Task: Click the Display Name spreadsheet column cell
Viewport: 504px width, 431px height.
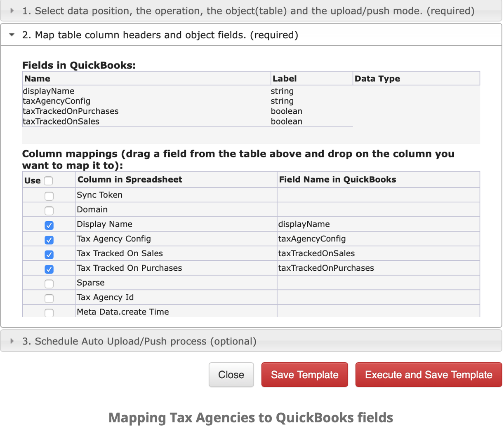Action: pos(177,224)
